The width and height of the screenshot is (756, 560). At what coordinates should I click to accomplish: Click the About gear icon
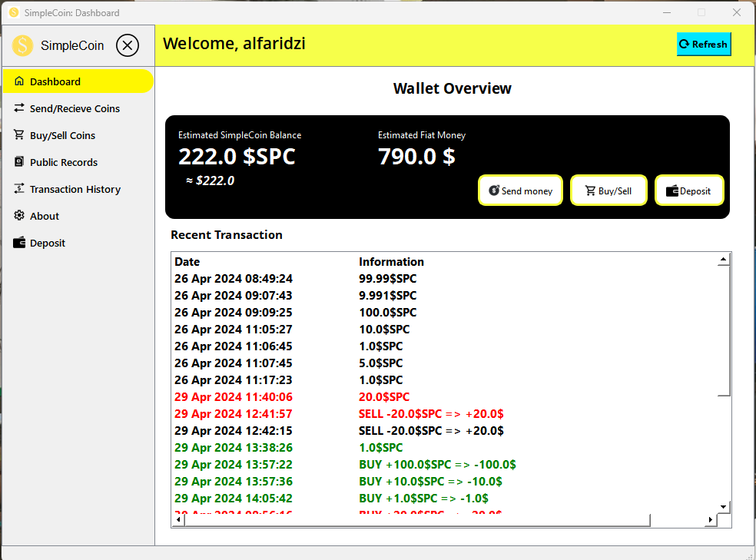19,215
